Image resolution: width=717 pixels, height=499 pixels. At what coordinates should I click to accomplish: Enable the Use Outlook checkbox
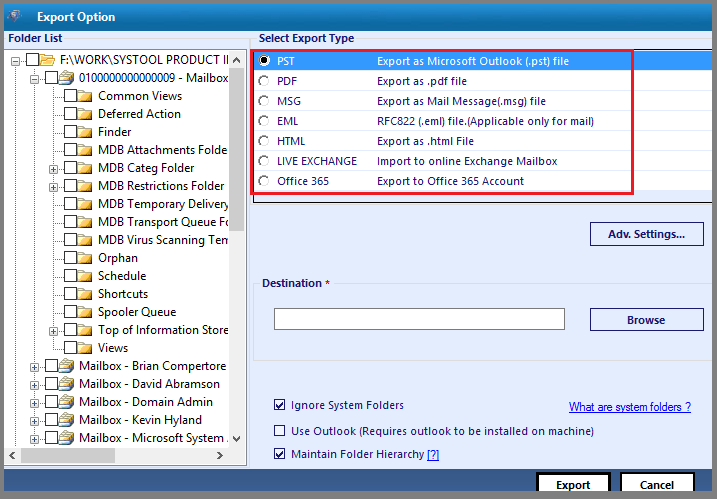tap(279, 431)
